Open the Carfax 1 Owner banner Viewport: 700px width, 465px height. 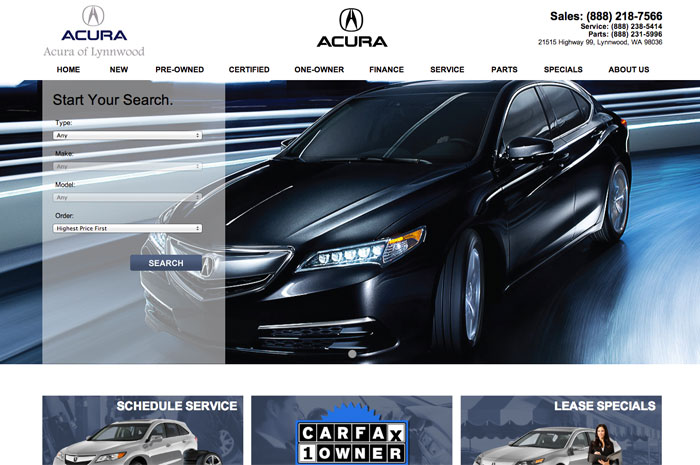pyautogui.click(x=352, y=430)
